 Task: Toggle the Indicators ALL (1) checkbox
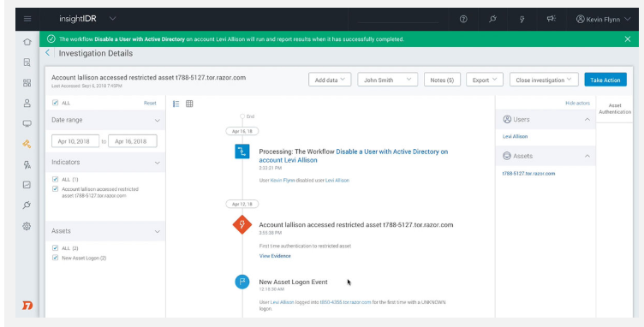pos(56,179)
